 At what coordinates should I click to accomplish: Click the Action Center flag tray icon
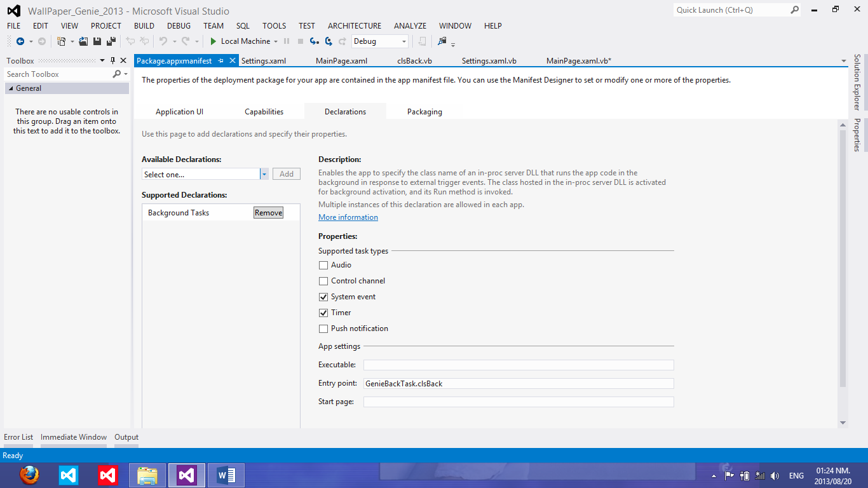click(x=729, y=475)
